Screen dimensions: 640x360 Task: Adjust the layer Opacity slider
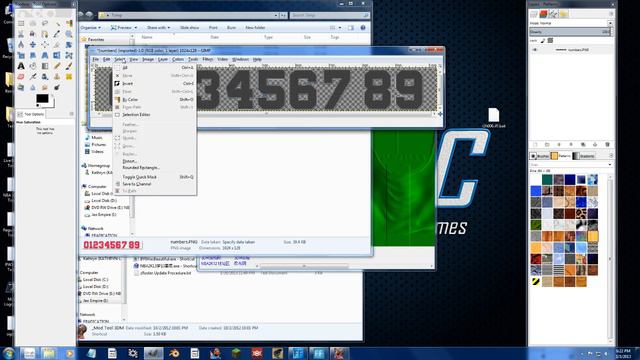[x=570, y=32]
